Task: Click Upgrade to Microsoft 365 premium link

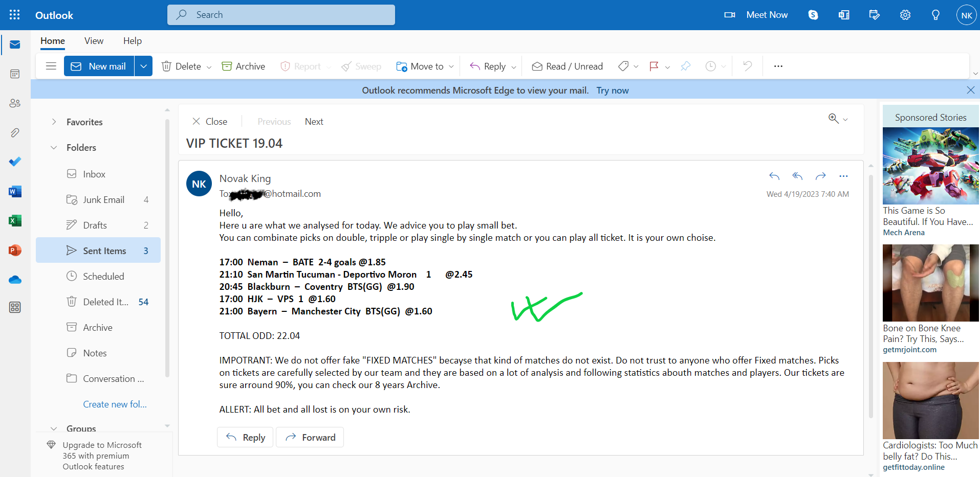Action: point(102,456)
